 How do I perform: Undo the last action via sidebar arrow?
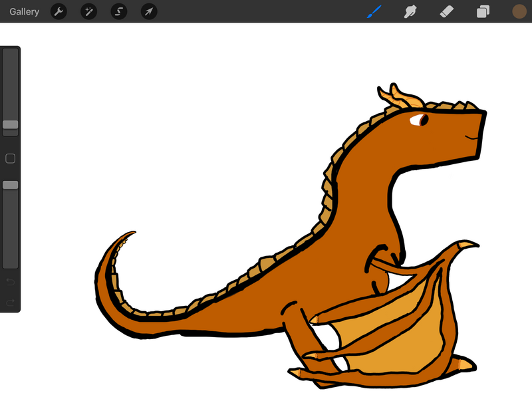coord(11,282)
